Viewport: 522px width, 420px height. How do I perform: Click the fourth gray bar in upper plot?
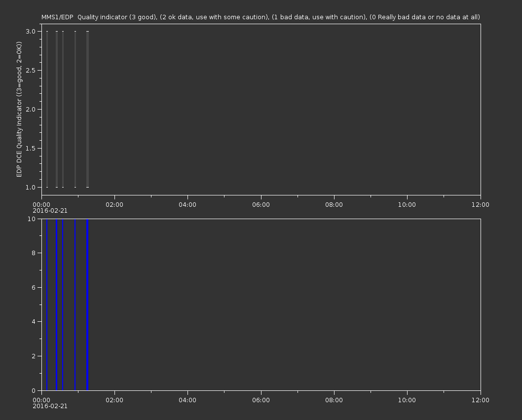point(75,109)
